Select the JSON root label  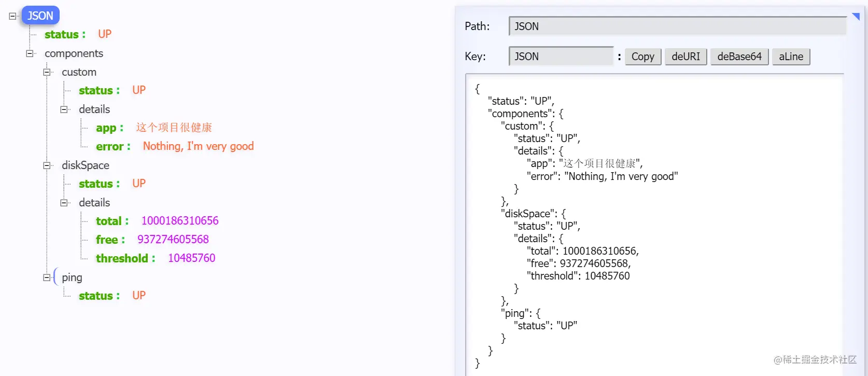(x=40, y=16)
